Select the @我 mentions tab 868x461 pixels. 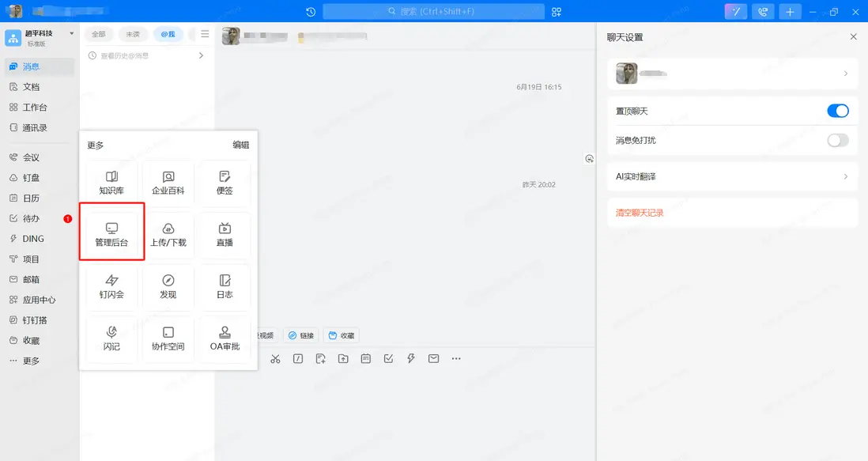(167, 33)
